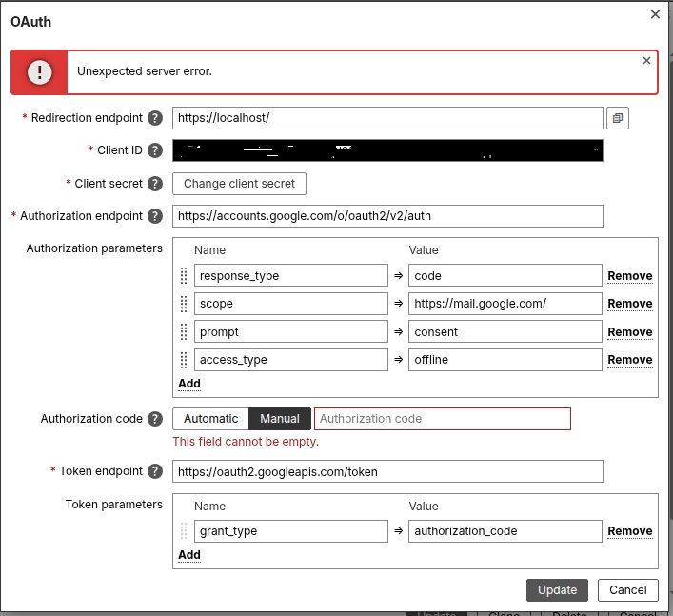
Task: Click the Token endpoint URL field
Action: 387,471
